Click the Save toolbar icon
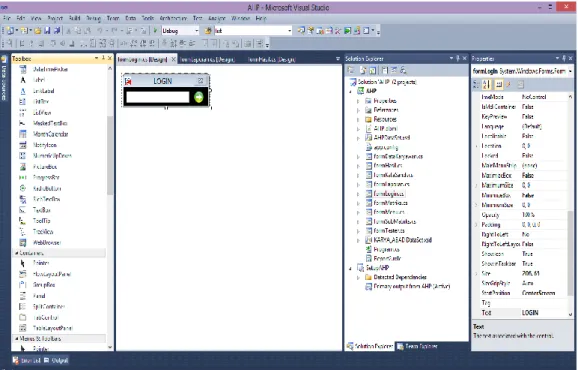The height and width of the screenshot is (370, 578). tap(47, 31)
